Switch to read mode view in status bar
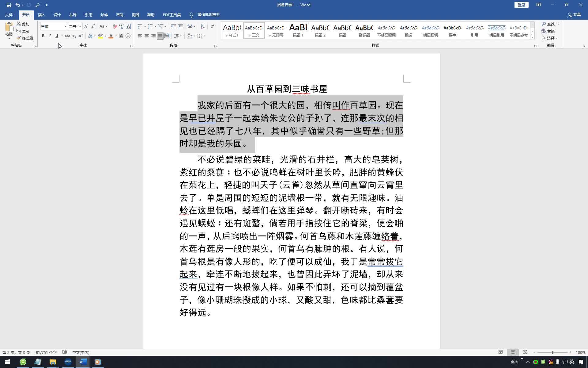Image resolution: width=588 pixels, height=368 pixels. coord(500,352)
